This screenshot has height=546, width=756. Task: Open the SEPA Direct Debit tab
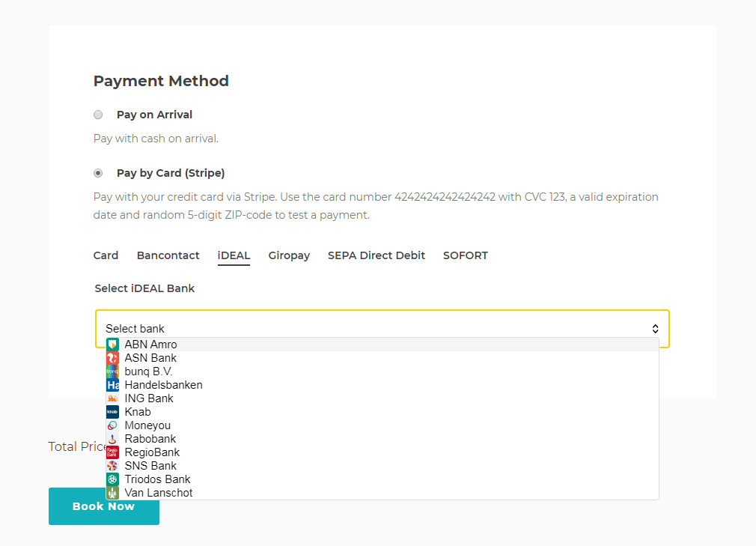pos(376,255)
